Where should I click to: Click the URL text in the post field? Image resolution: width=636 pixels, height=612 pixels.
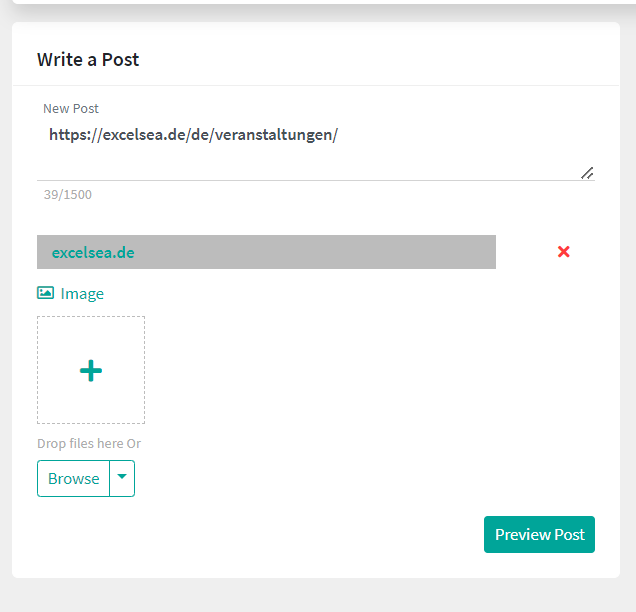193,135
